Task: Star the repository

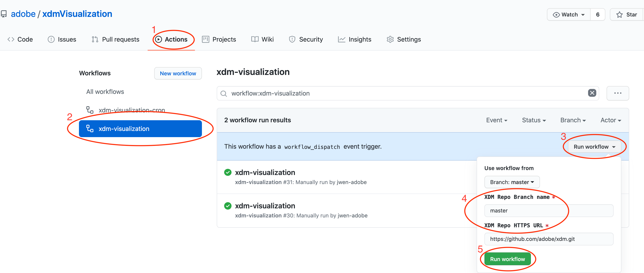Action: (627, 15)
